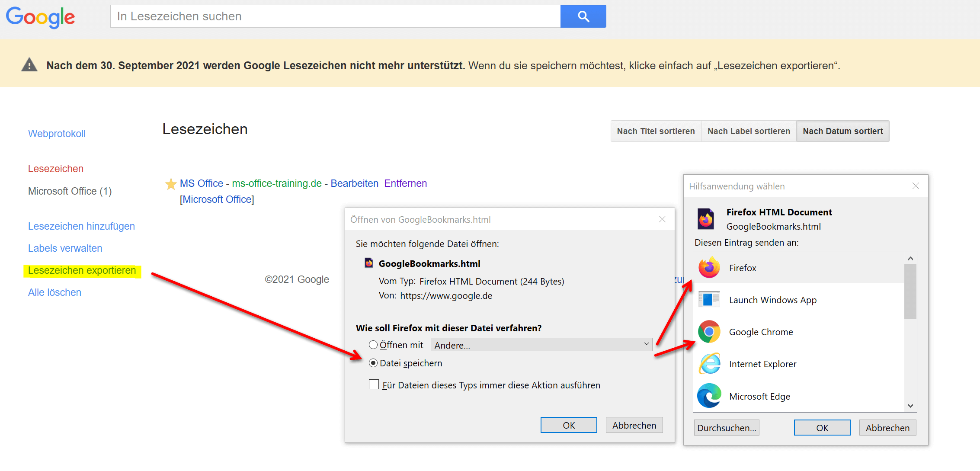Click Abbrechen in the Hilfsanwendung wählen dialog
Screen dimensions: 980x471
[887, 428]
